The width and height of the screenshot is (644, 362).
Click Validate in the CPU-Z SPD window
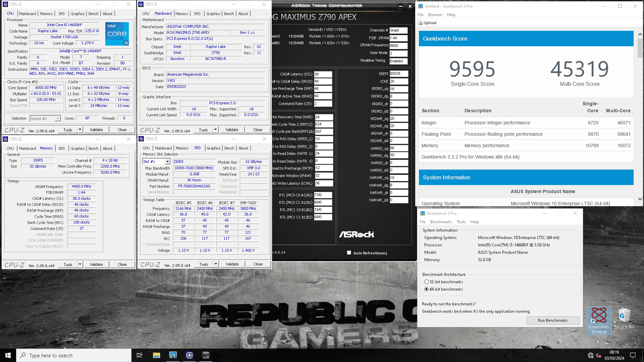click(232, 264)
